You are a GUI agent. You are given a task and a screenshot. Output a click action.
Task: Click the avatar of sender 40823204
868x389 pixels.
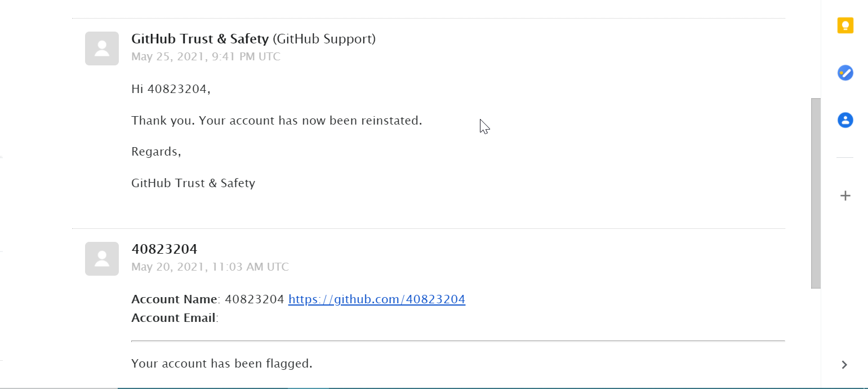pos(102,259)
